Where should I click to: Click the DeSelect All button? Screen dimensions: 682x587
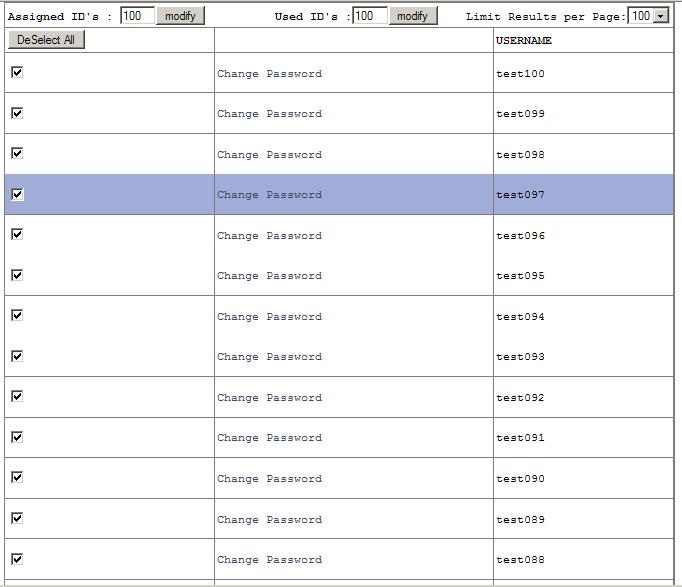pos(46,40)
